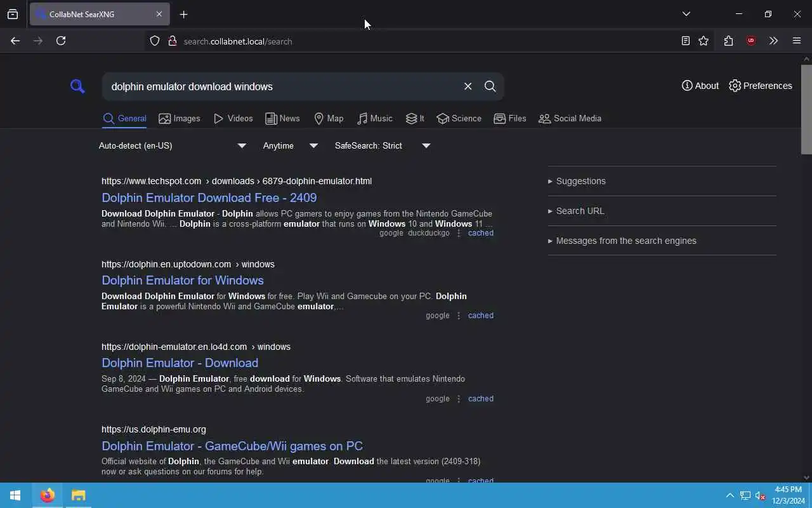The width and height of the screenshot is (812, 508).
Task: Switch to the Images tab
Action: click(180, 119)
